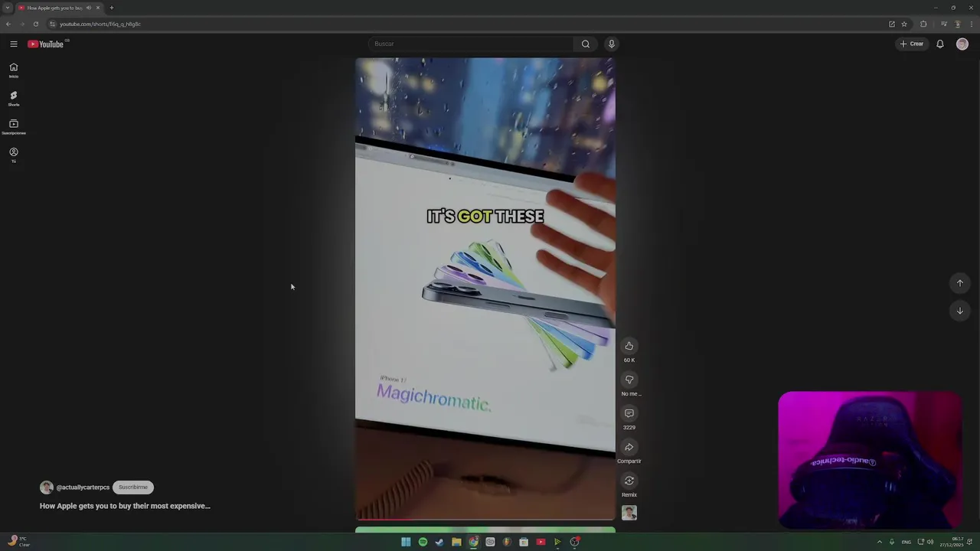Click the search magnifier button
Image resolution: width=980 pixels, height=551 pixels.
[x=586, y=44]
